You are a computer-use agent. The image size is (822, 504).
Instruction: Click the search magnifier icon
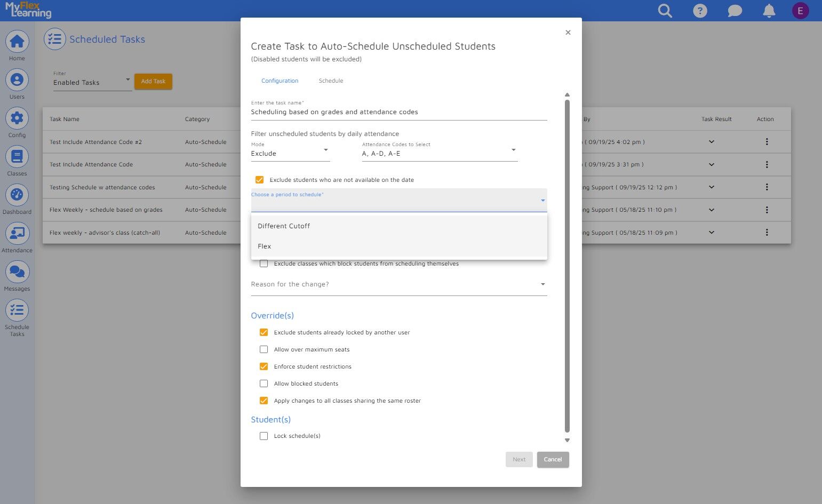coord(665,11)
